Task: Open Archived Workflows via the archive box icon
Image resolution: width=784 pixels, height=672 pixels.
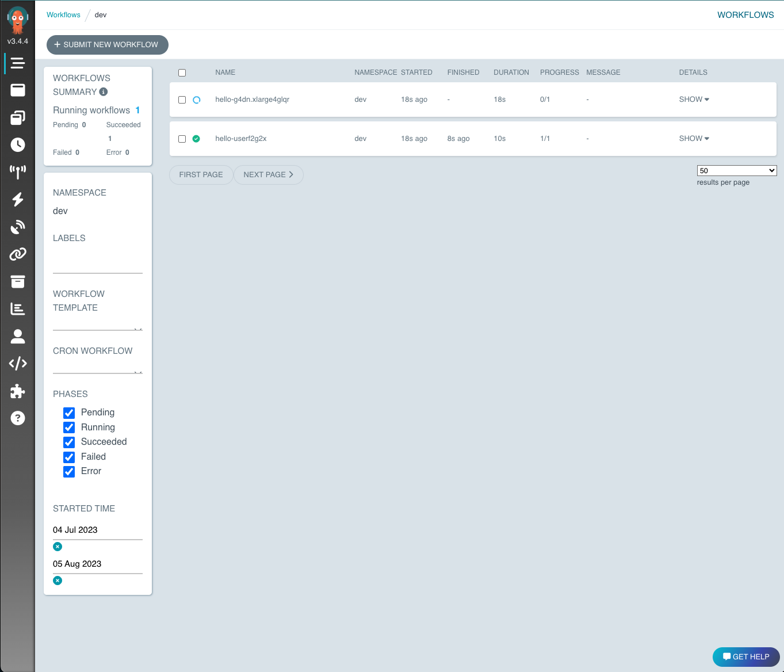Action: pyautogui.click(x=18, y=281)
